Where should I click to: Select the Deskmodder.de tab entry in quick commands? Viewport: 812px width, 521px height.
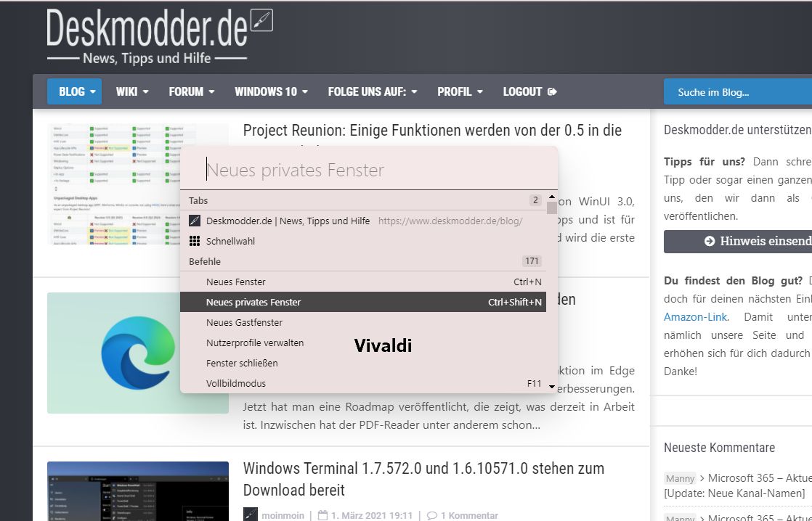pyautogui.click(x=363, y=221)
